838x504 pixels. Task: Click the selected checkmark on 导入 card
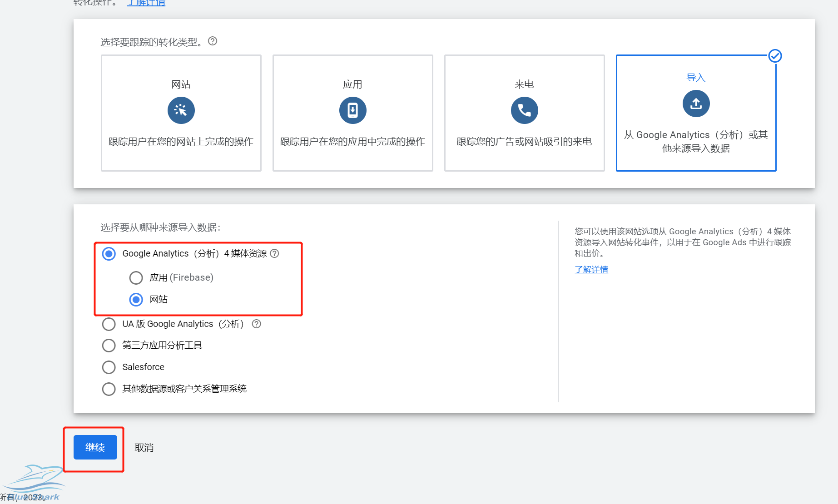click(775, 56)
